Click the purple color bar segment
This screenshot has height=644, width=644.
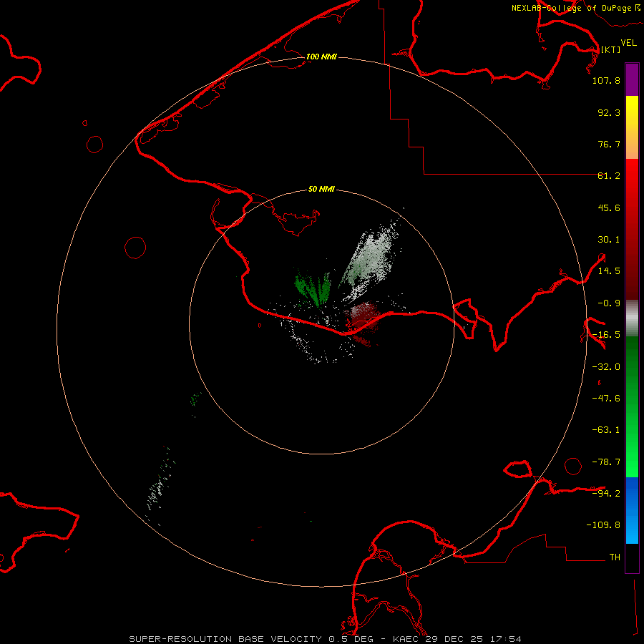click(632, 79)
